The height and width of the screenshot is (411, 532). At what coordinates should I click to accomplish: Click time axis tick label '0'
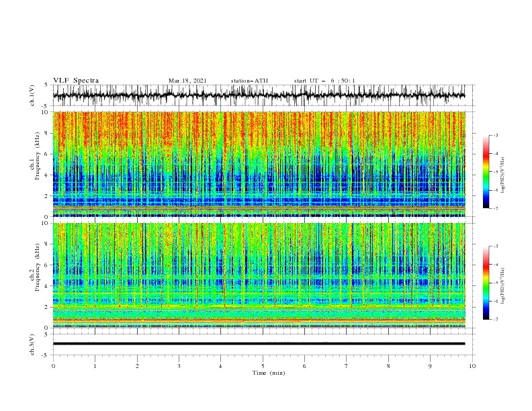coord(53,366)
